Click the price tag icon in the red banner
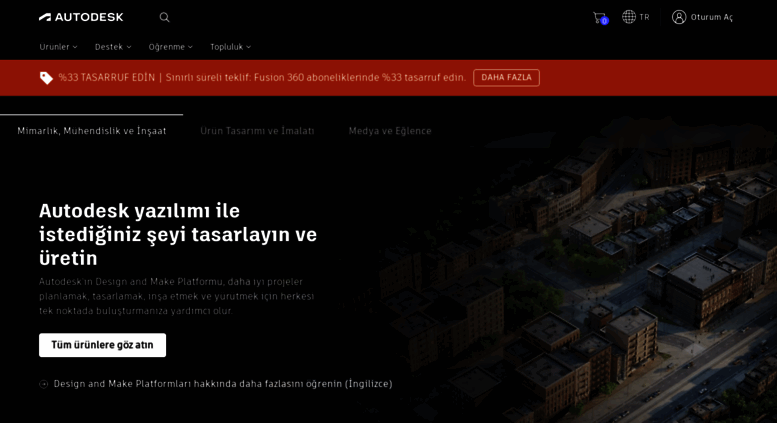 point(46,78)
